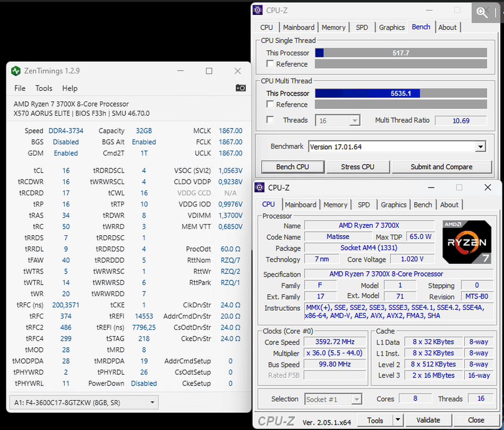
Task: Click the Level 3 cache value 2 x 16 MBytes
Action: coord(433,375)
